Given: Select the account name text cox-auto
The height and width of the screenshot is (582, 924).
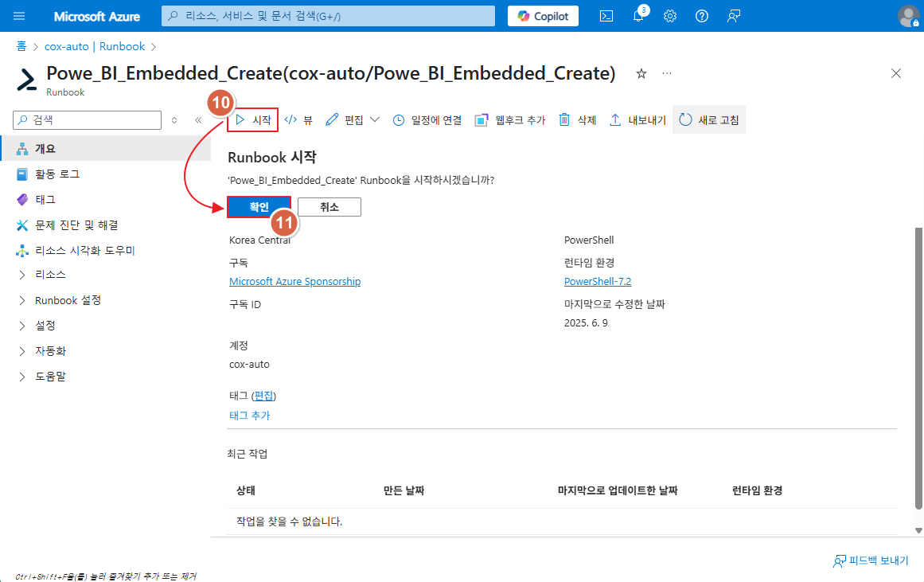Looking at the screenshot, I should click(x=249, y=365).
